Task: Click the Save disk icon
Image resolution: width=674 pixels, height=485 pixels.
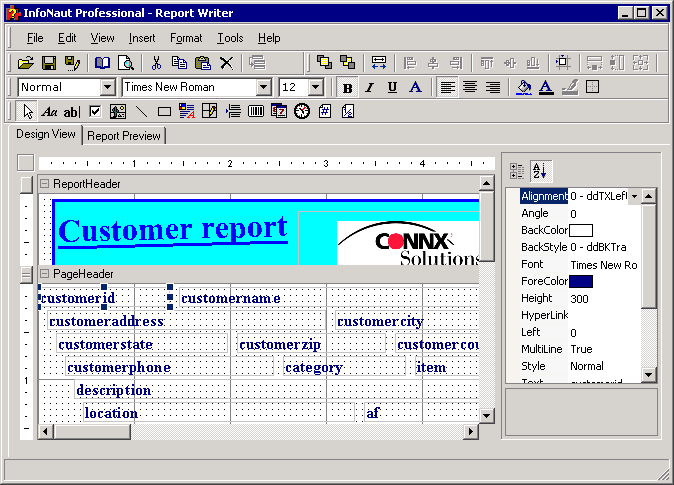Action: (x=49, y=63)
